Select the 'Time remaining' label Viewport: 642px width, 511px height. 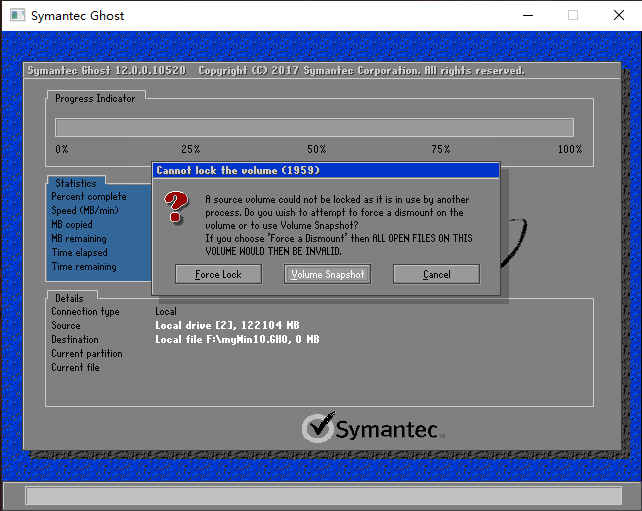pyautogui.click(x=84, y=266)
